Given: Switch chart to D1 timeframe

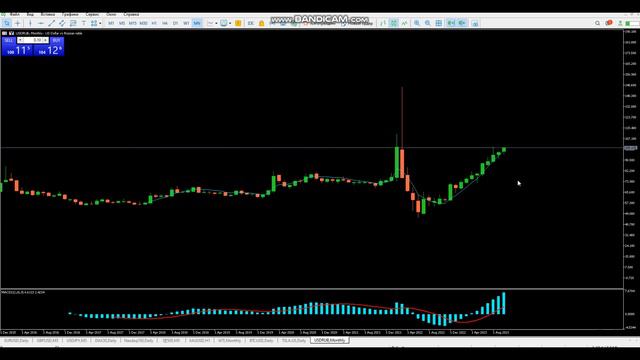Looking at the screenshot, I should (176, 23).
